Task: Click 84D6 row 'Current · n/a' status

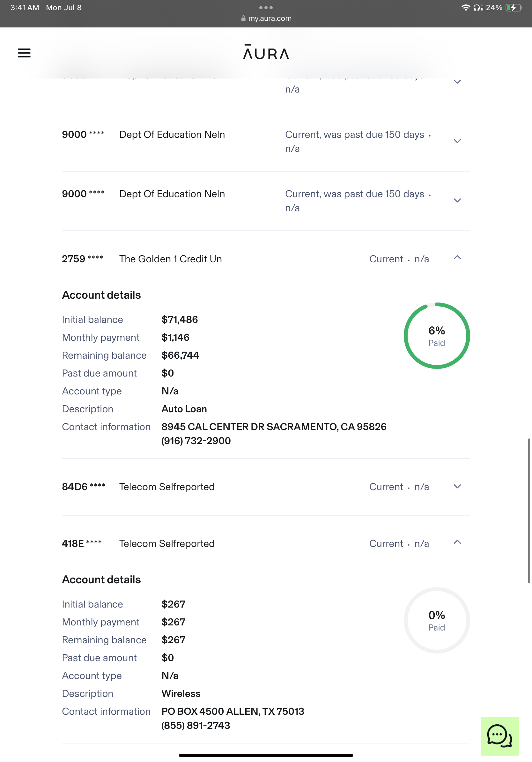Action: pyautogui.click(x=399, y=487)
